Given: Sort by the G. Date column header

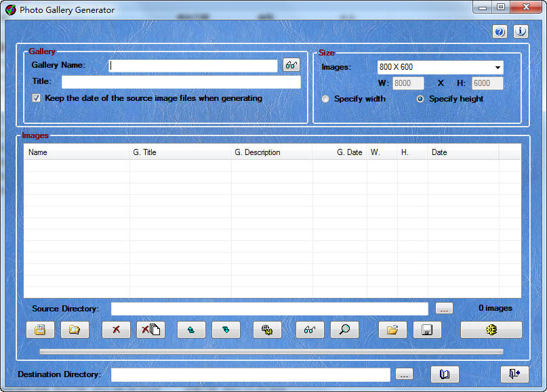Looking at the screenshot, I should click(340, 152).
